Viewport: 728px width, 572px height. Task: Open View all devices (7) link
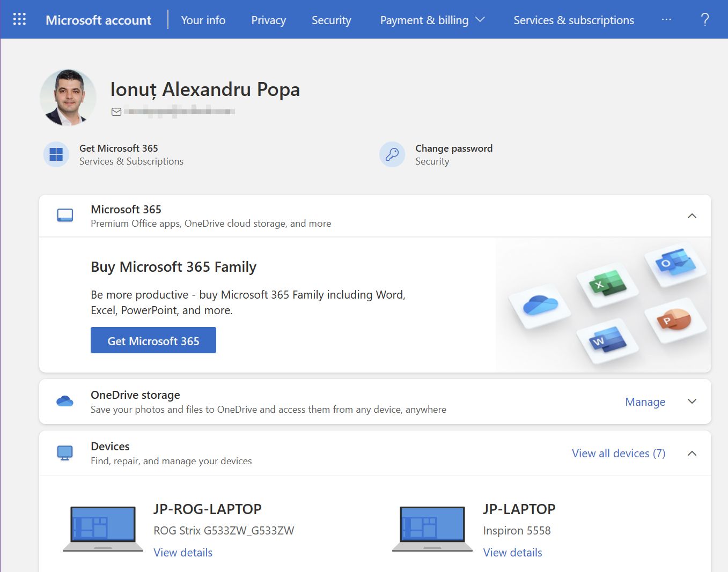(619, 454)
